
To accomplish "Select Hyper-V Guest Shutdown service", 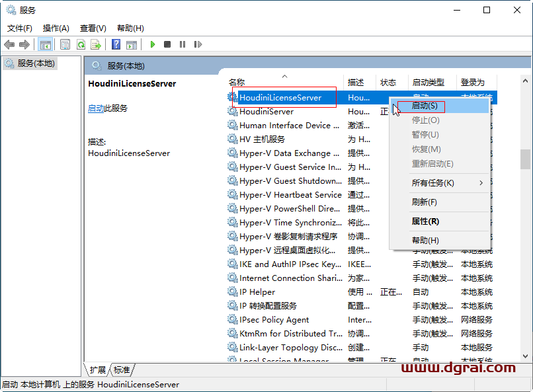I will coord(362,181).
